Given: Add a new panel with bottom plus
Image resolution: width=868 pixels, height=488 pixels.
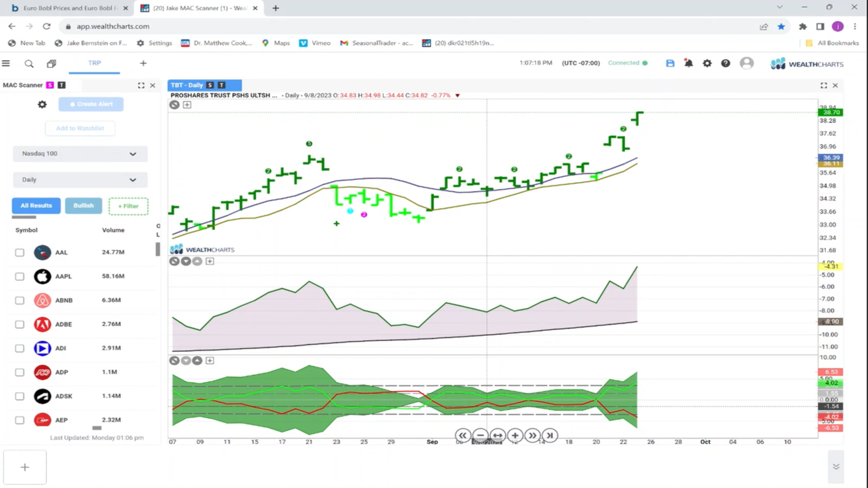Looking at the screenshot, I should pyautogui.click(x=25, y=467).
